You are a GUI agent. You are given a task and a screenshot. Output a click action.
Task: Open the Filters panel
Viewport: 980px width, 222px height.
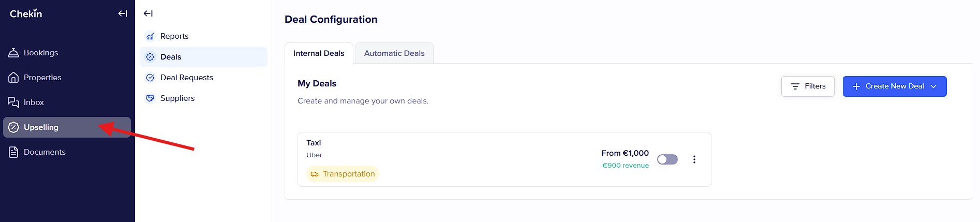point(808,86)
